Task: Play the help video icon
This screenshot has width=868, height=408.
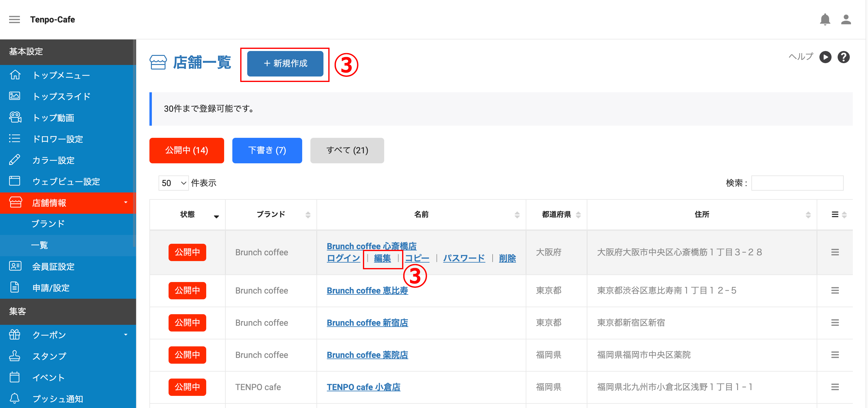Action: pyautogui.click(x=825, y=57)
